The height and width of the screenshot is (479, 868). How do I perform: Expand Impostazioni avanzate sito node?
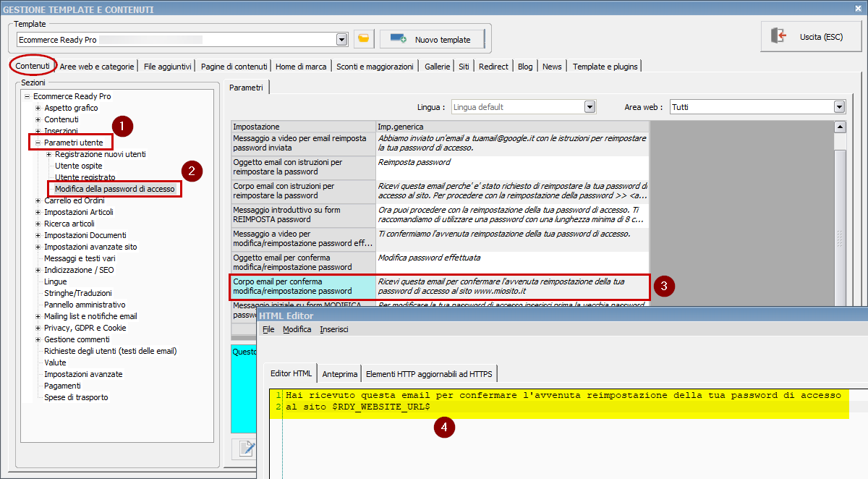tap(38, 247)
